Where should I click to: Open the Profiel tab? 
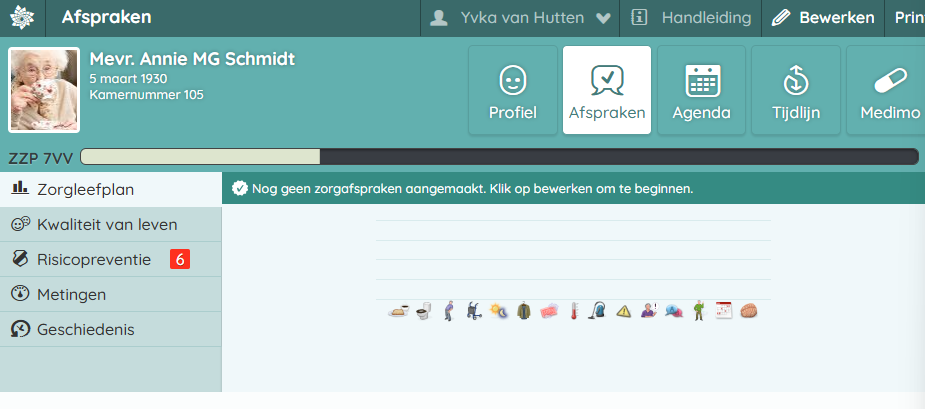click(x=513, y=90)
